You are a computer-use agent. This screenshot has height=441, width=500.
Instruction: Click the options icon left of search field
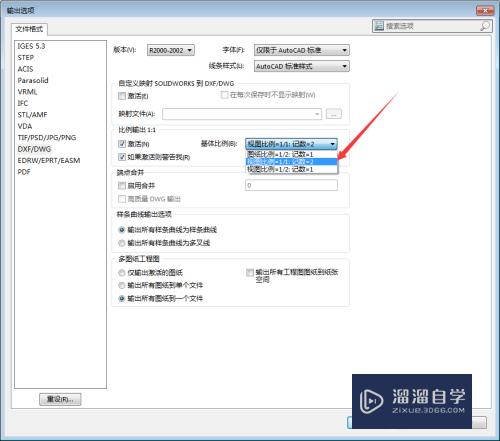tap(379, 26)
